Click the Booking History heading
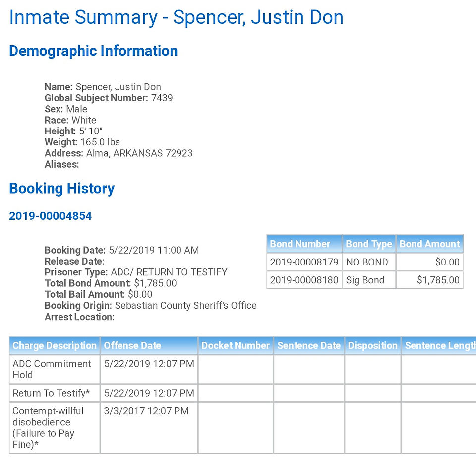Screen dimensions: 476x464 click(61, 189)
